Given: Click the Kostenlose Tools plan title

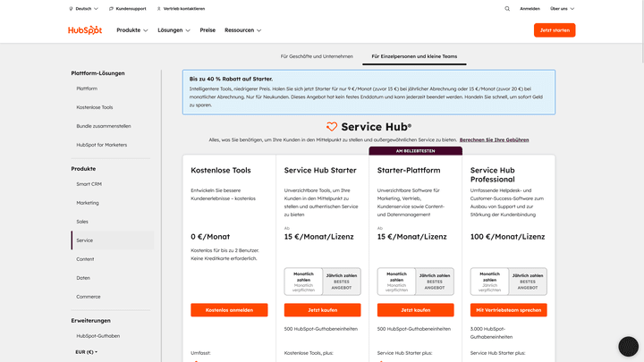Looking at the screenshot, I should pyautogui.click(x=221, y=171).
